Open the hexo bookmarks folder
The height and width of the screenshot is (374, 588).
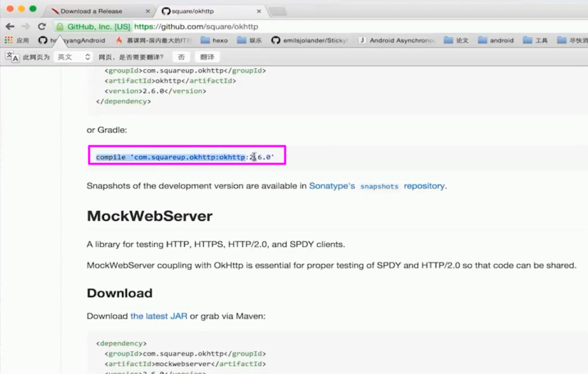point(214,41)
